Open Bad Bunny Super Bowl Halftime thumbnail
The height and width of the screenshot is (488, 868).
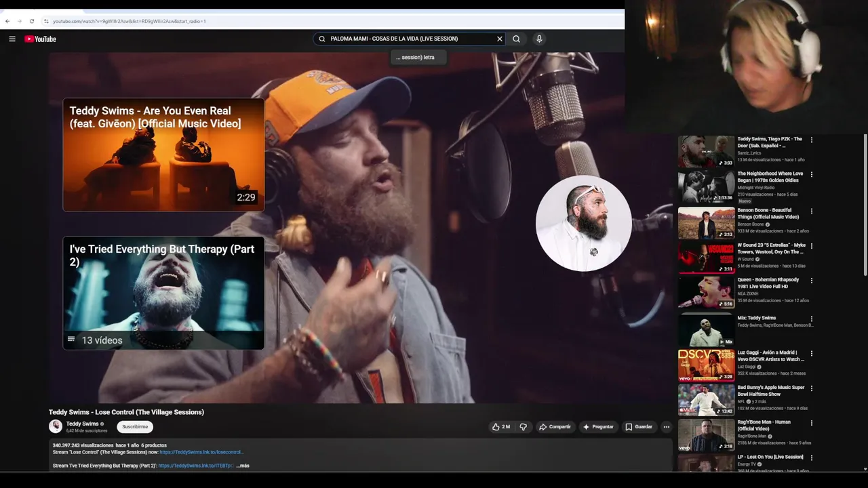click(x=706, y=400)
